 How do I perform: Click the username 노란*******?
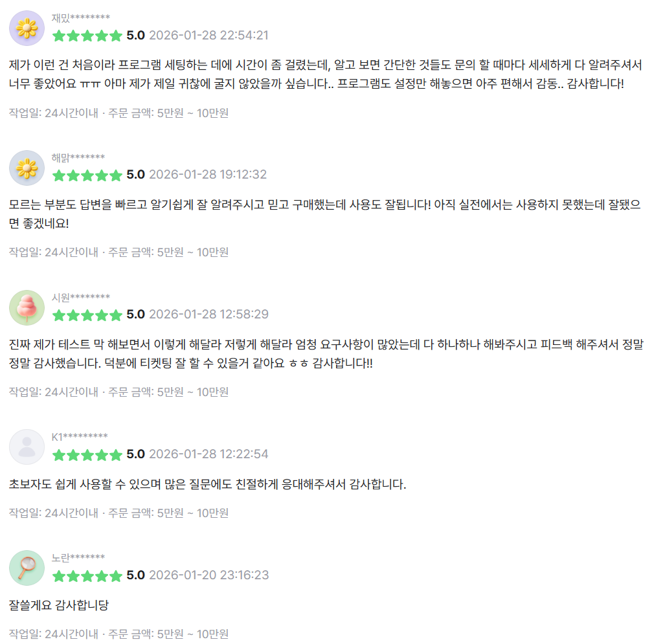[x=78, y=557]
